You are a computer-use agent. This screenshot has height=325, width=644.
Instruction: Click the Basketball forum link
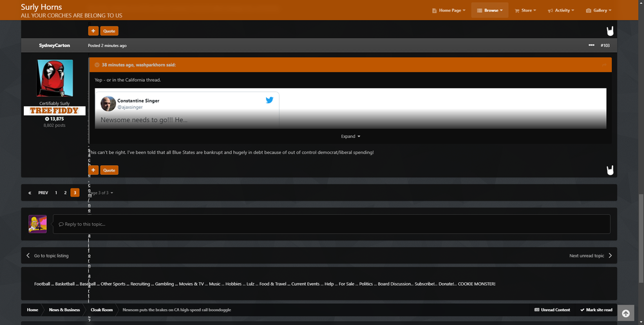65,284
